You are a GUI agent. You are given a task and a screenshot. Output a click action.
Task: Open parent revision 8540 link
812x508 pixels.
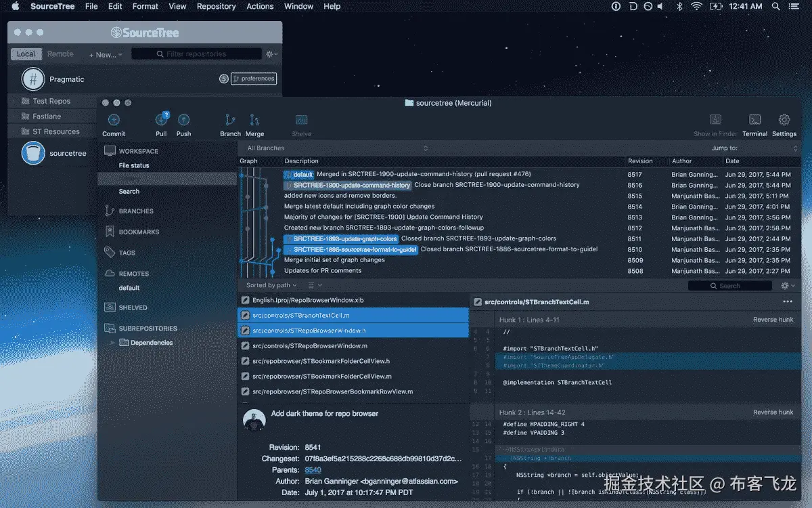(313, 469)
